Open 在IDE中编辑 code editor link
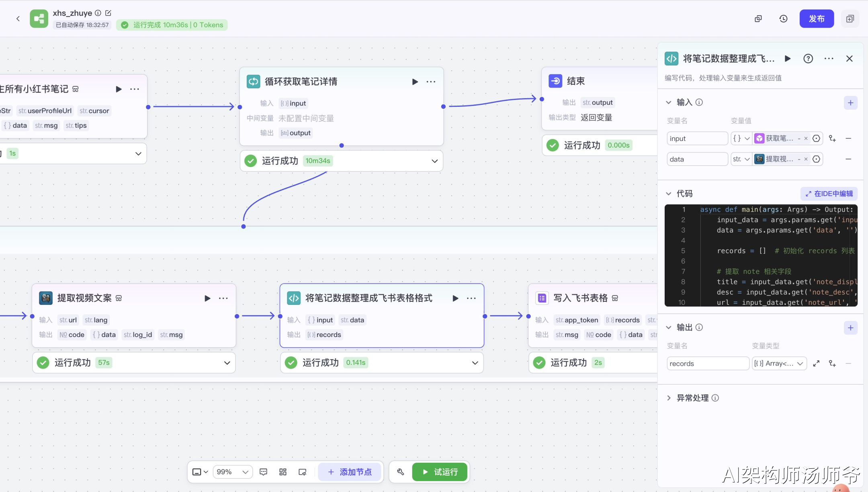Viewport: 868px width, 492px height. (829, 194)
